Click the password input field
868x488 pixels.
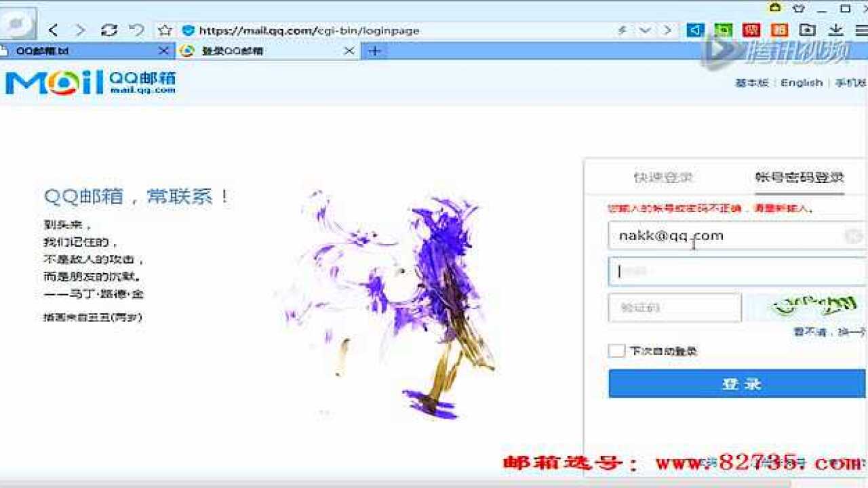click(x=736, y=271)
